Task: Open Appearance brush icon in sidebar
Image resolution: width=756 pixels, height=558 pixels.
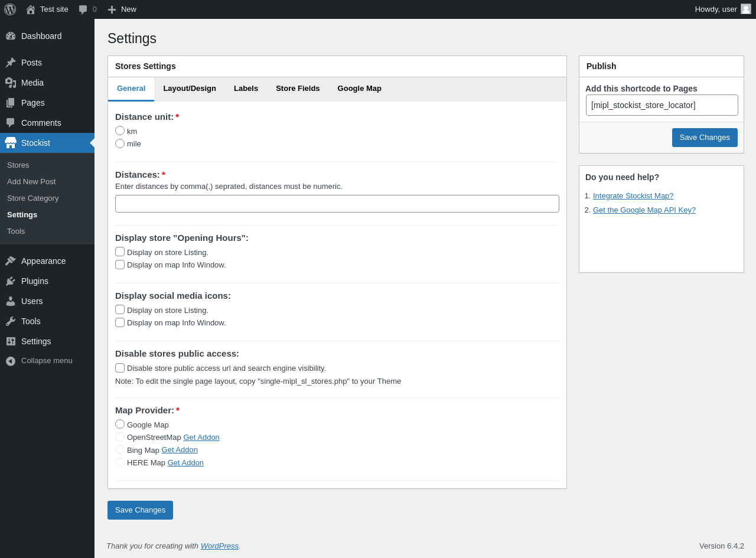Action: pos(11,261)
